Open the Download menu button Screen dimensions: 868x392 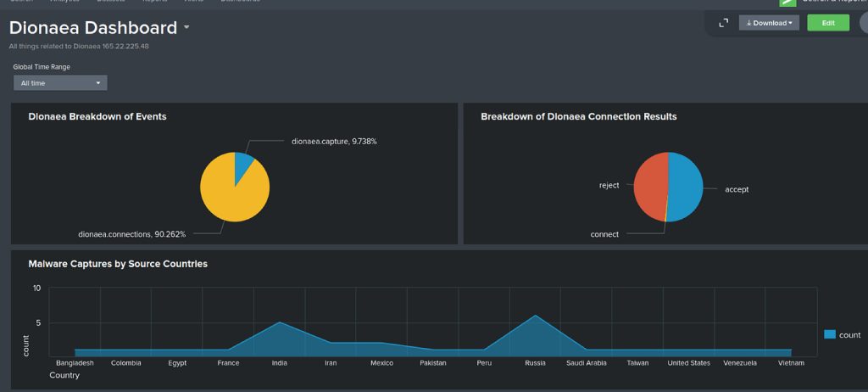click(x=769, y=23)
